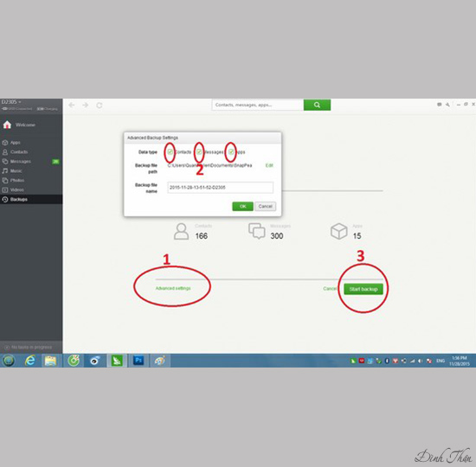Go back with the left arrow icon
The width and height of the screenshot is (476, 467).
72,105
